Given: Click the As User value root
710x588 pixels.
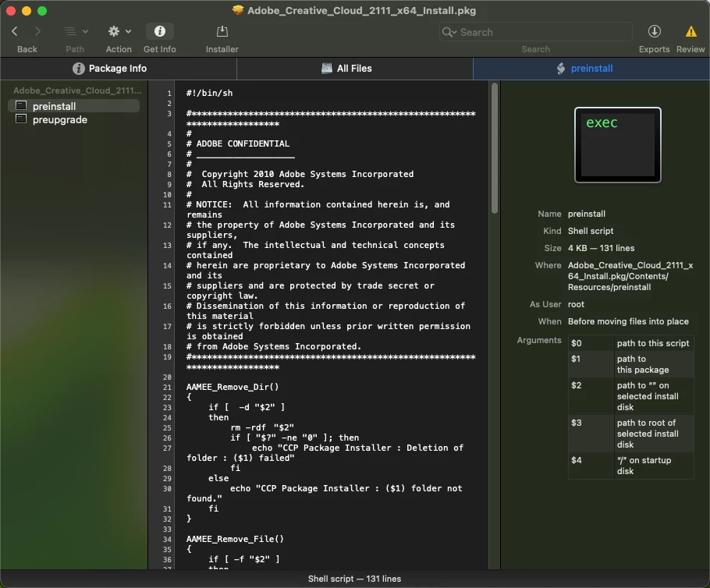Looking at the screenshot, I should [x=576, y=304].
